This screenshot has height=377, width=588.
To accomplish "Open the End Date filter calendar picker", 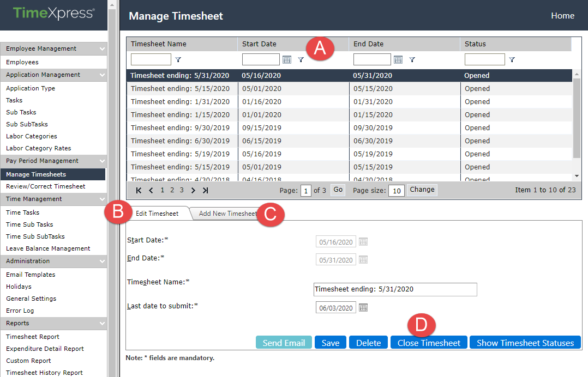I will click(x=398, y=59).
